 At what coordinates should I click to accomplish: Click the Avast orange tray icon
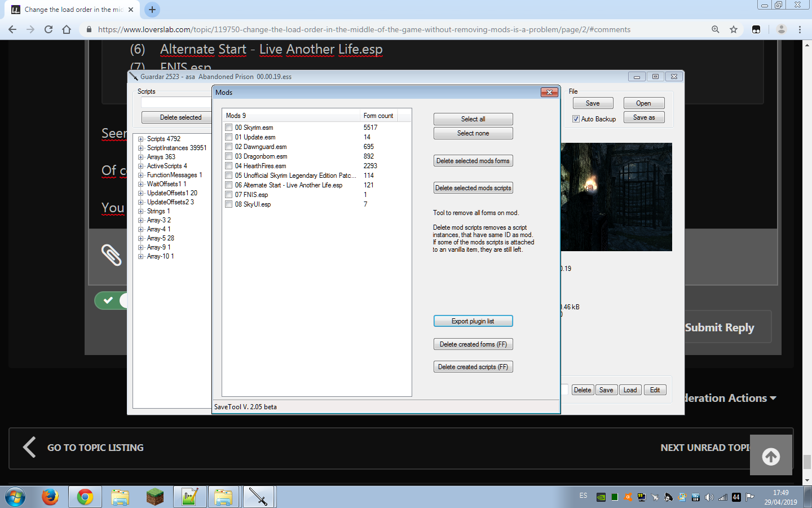point(628,497)
